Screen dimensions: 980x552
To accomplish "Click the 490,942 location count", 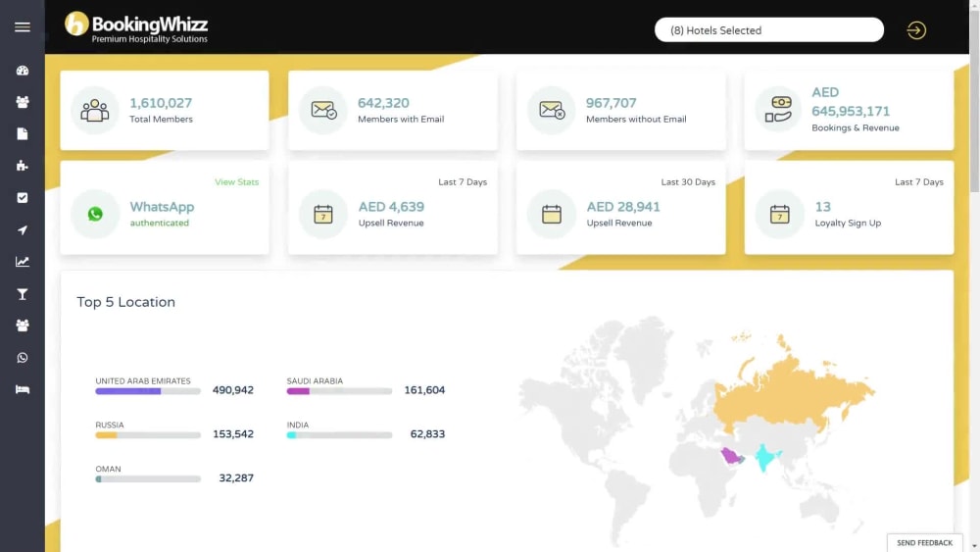I will (232, 390).
